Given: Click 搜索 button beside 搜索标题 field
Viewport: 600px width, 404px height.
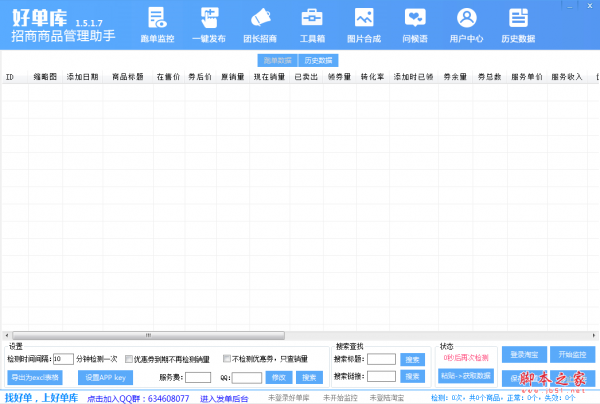Looking at the screenshot, I should pyautogui.click(x=412, y=360).
